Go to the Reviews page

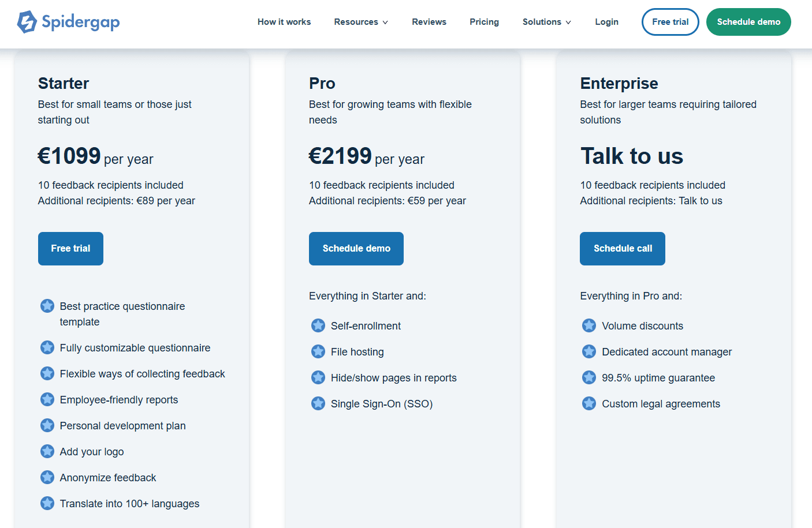(x=429, y=22)
